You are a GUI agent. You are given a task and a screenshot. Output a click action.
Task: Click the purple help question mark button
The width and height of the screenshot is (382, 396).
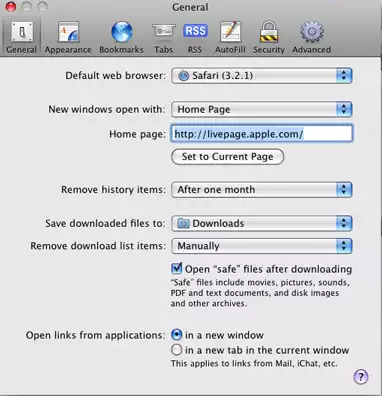(x=361, y=377)
